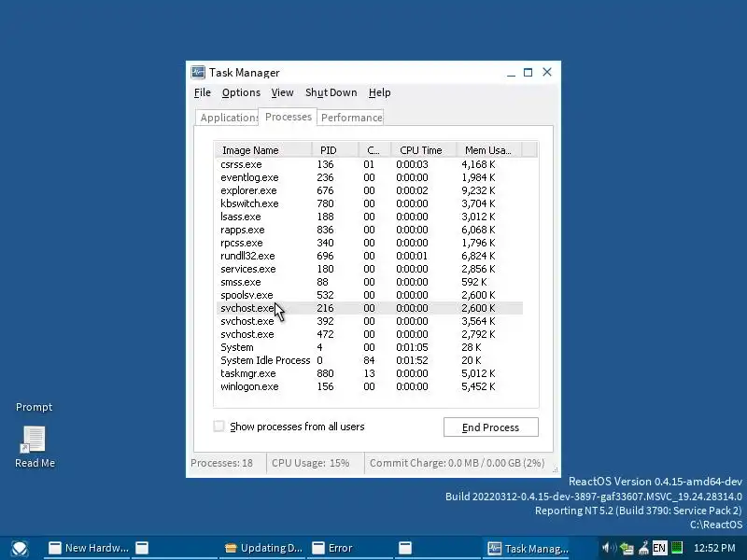747x560 pixels.
Task: Click the Task Manager title bar icon
Action: click(x=198, y=73)
